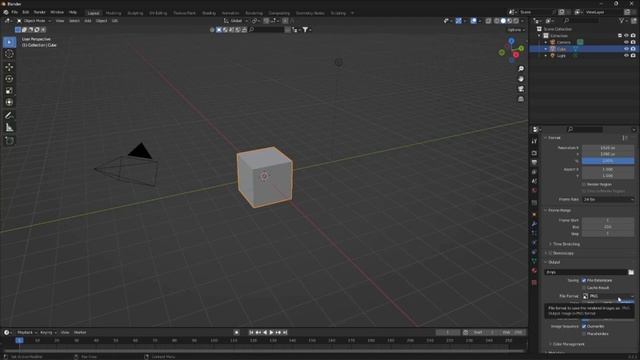Viewport: 640px width, 360px height.
Task: Open the Modifiers wrench tab icon
Action: [534, 224]
